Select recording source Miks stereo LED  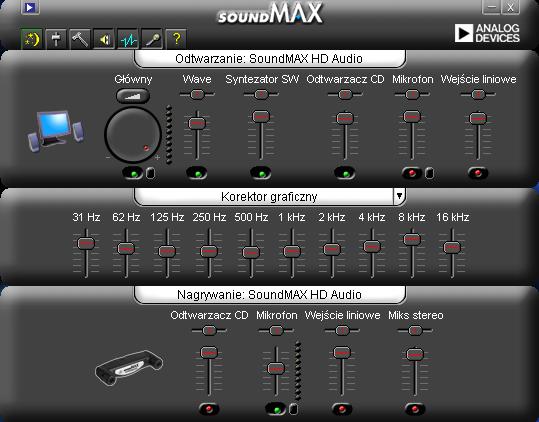pyautogui.click(x=415, y=409)
